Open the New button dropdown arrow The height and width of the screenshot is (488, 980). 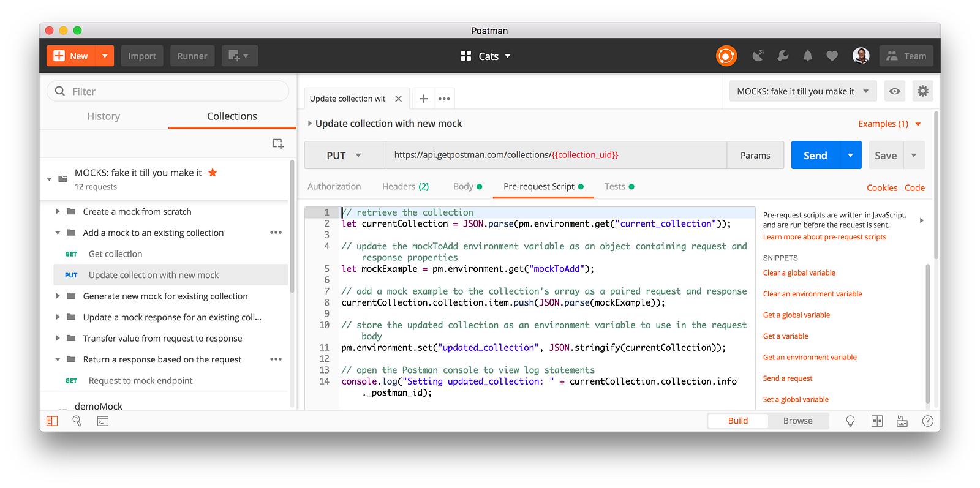(x=105, y=56)
